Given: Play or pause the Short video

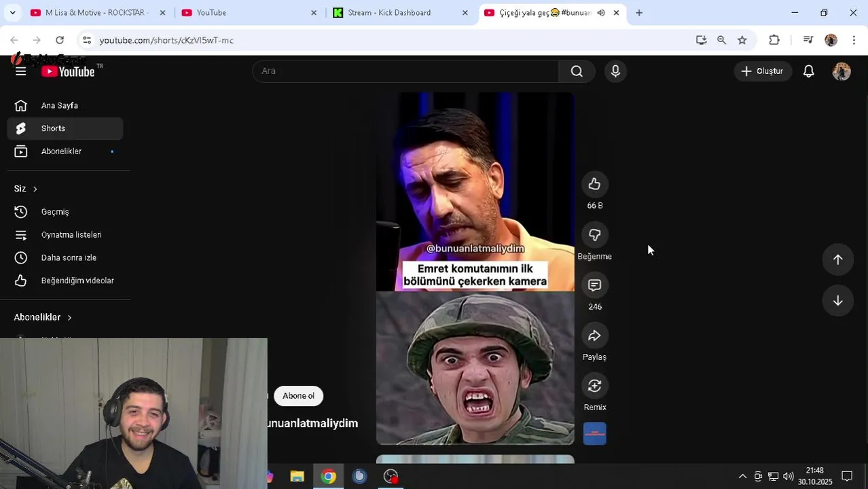Looking at the screenshot, I should (x=475, y=268).
